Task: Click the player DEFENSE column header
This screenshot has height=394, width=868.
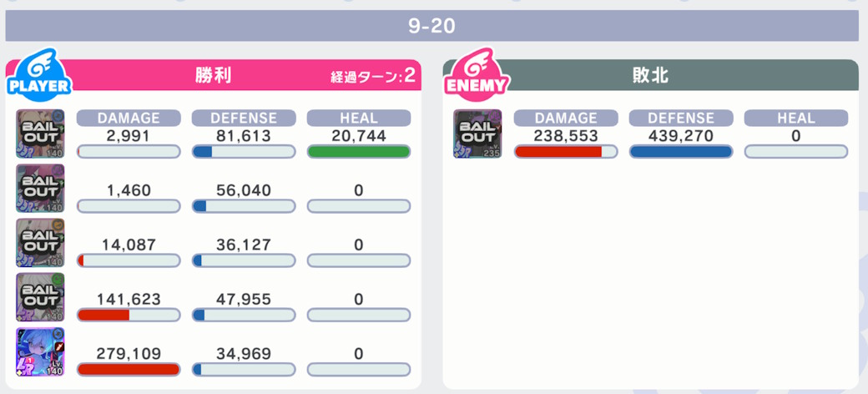Action: pos(244,118)
